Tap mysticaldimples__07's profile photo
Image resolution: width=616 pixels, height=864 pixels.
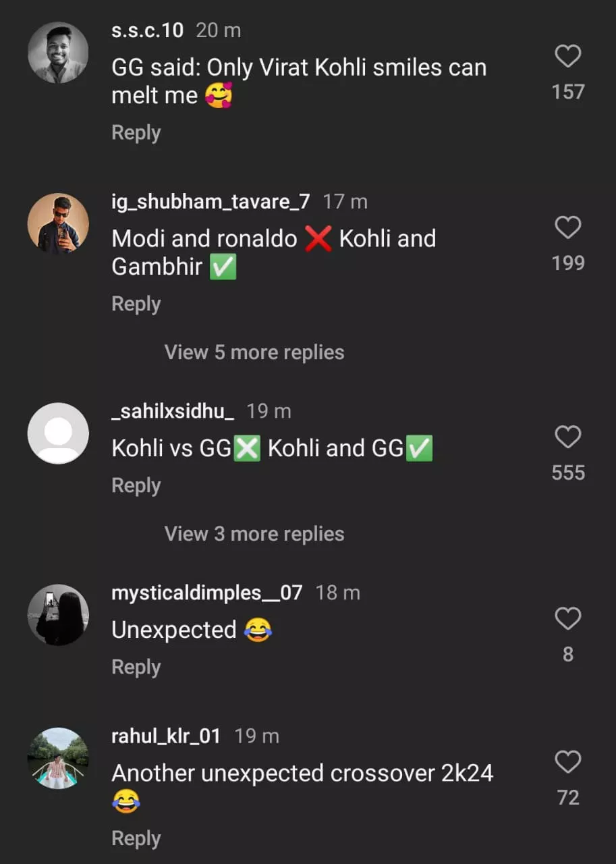pyautogui.click(x=58, y=615)
